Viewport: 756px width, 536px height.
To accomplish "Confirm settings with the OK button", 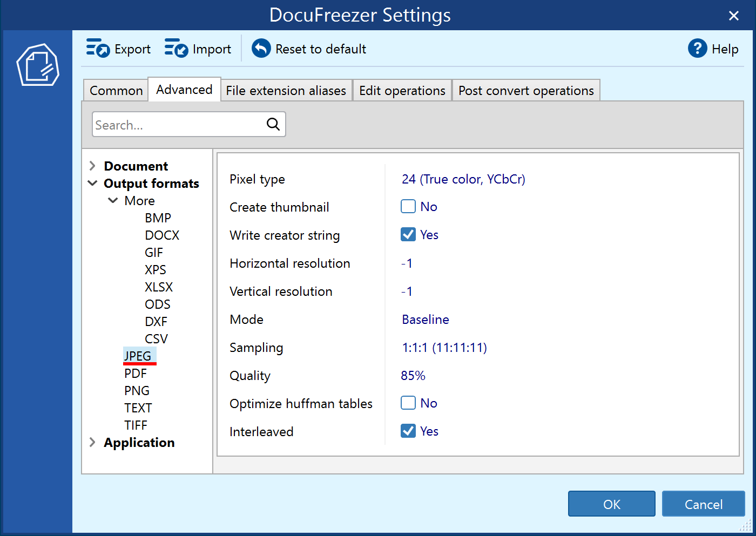I will (611, 504).
